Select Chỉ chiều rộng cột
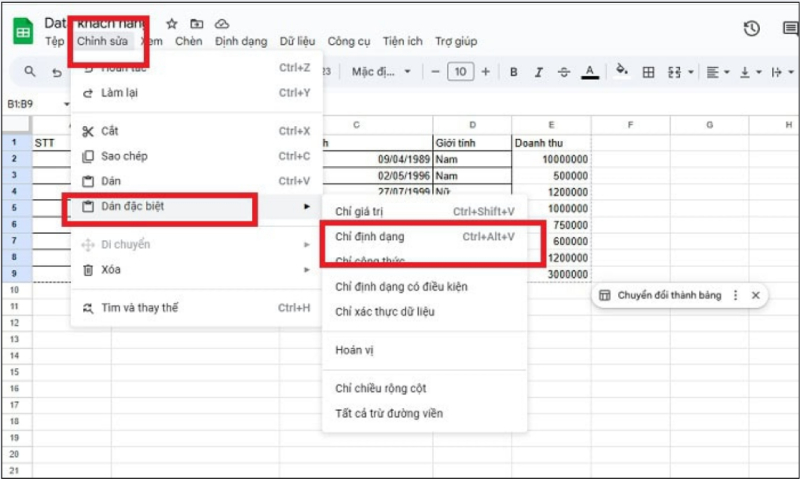The height and width of the screenshot is (479, 800). tap(424, 388)
